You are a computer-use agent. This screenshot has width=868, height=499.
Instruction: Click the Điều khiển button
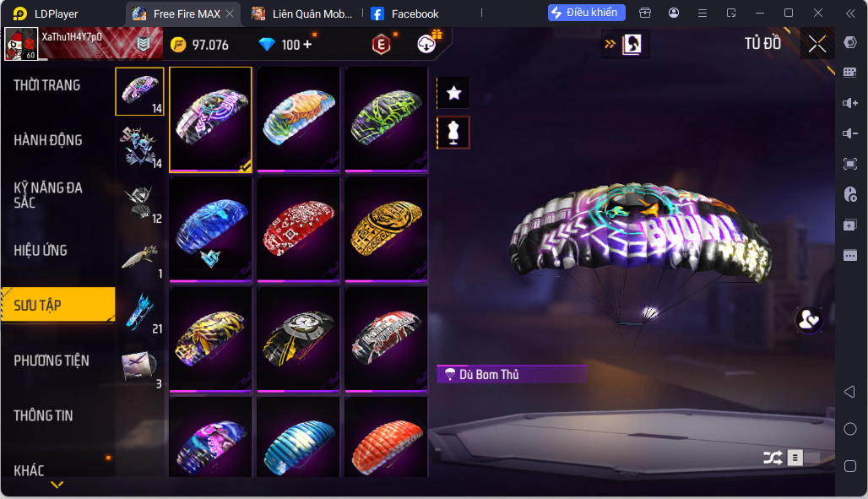pyautogui.click(x=586, y=12)
